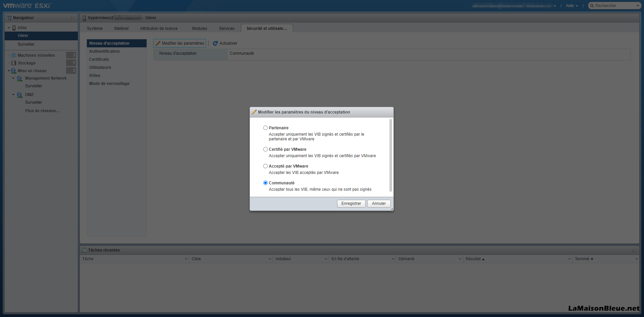Viewport: 644px width, 317px height.
Task: Open the Cible column dropdown
Action: click(x=270, y=259)
